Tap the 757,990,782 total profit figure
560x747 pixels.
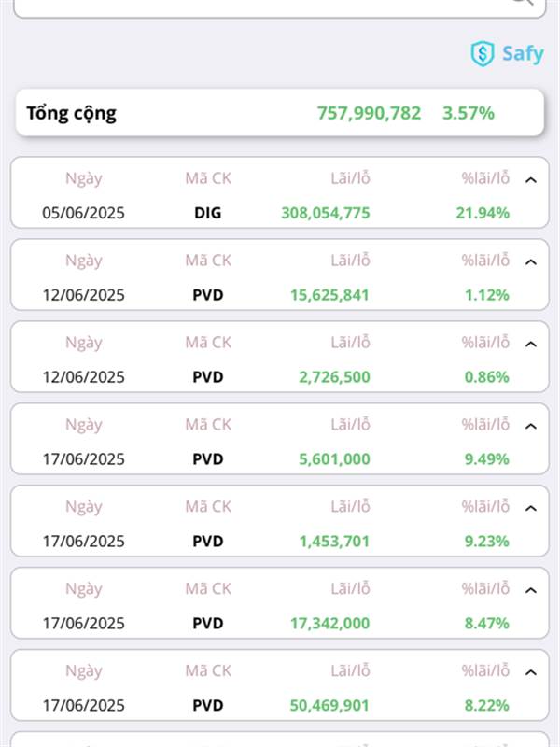tap(369, 113)
